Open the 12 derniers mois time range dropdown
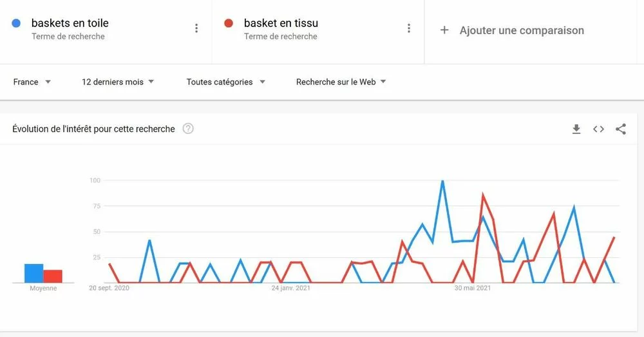 [118, 82]
